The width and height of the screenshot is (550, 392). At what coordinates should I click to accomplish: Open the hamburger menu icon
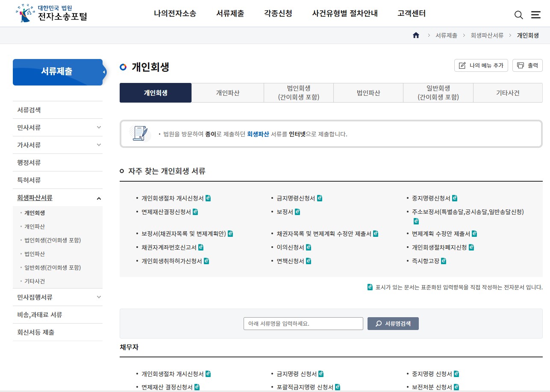(535, 14)
